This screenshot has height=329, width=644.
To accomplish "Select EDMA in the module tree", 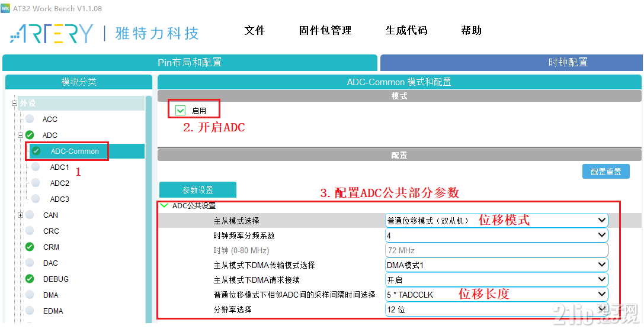I will [x=53, y=311].
